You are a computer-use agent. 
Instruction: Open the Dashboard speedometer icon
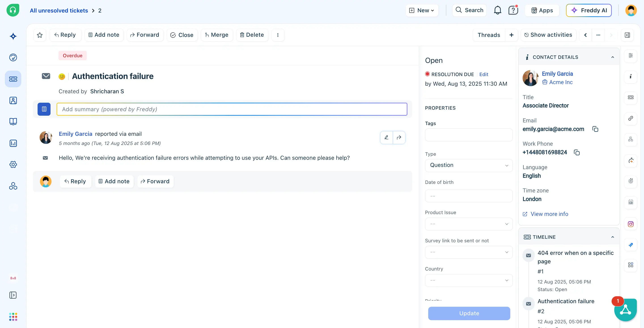[13, 57]
